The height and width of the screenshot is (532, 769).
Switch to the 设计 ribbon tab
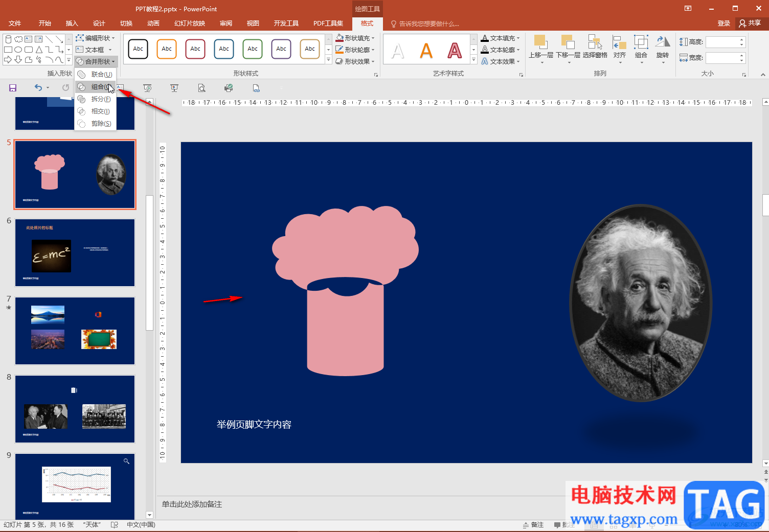[99, 24]
